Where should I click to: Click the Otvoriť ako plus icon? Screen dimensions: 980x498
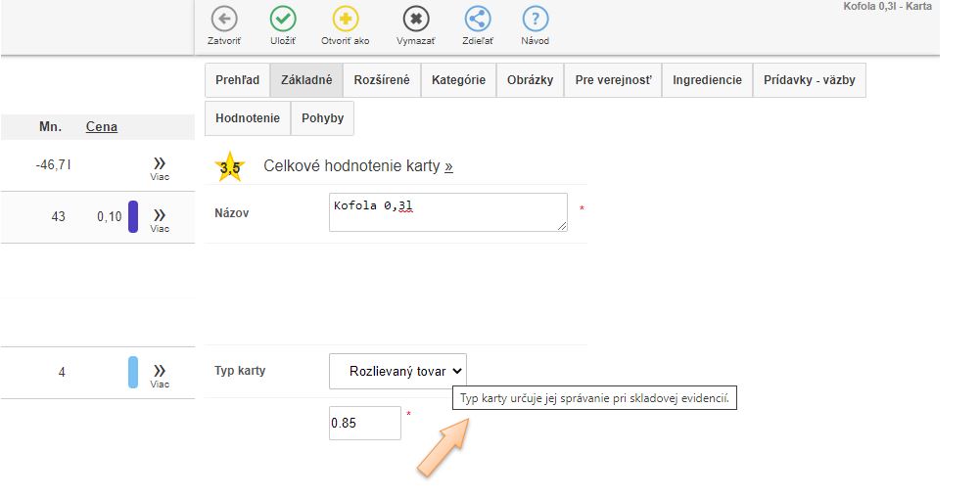[x=346, y=20]
